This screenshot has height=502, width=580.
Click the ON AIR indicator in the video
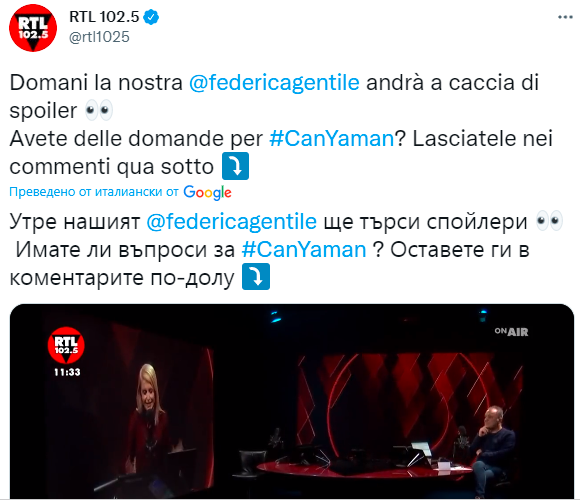[512, 331]
